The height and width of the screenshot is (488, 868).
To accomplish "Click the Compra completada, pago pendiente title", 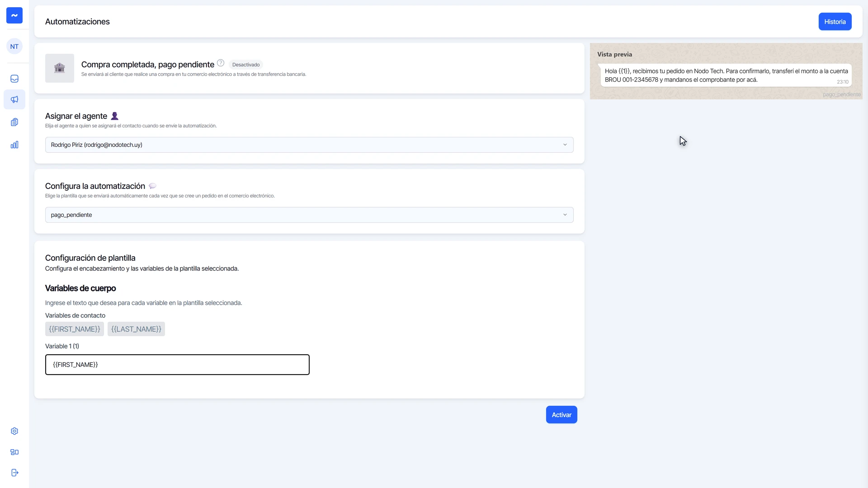I will [148, 65].
